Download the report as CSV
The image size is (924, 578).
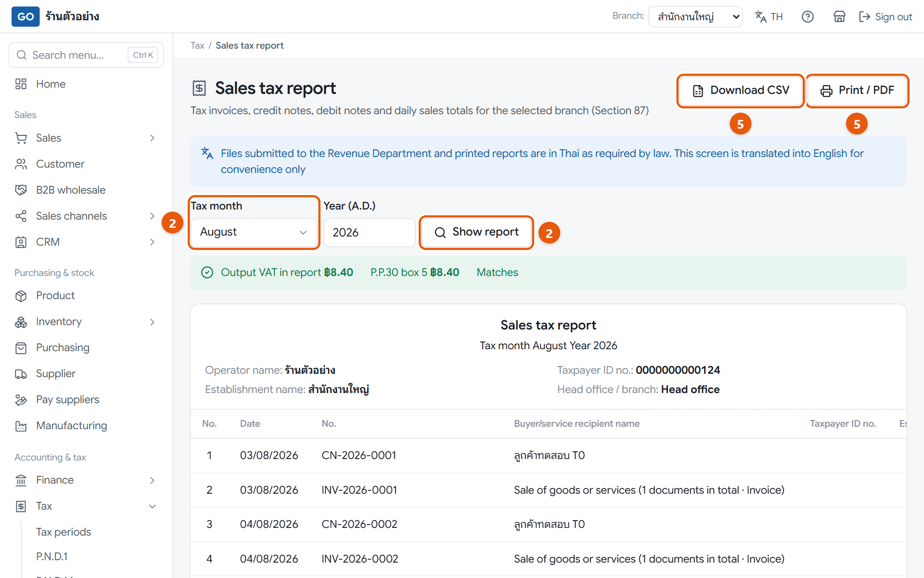[x=741, y=91]
